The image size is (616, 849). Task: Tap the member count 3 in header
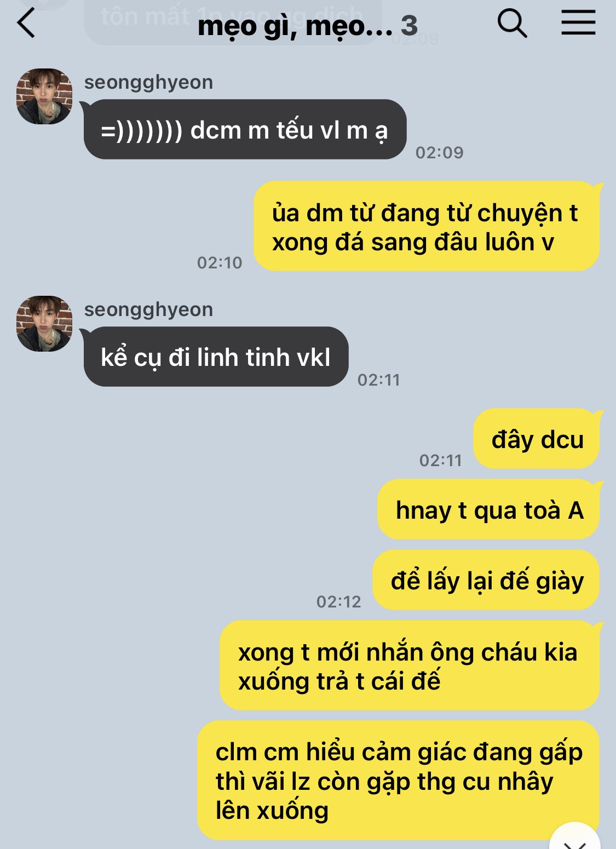(x=409, y=26)
